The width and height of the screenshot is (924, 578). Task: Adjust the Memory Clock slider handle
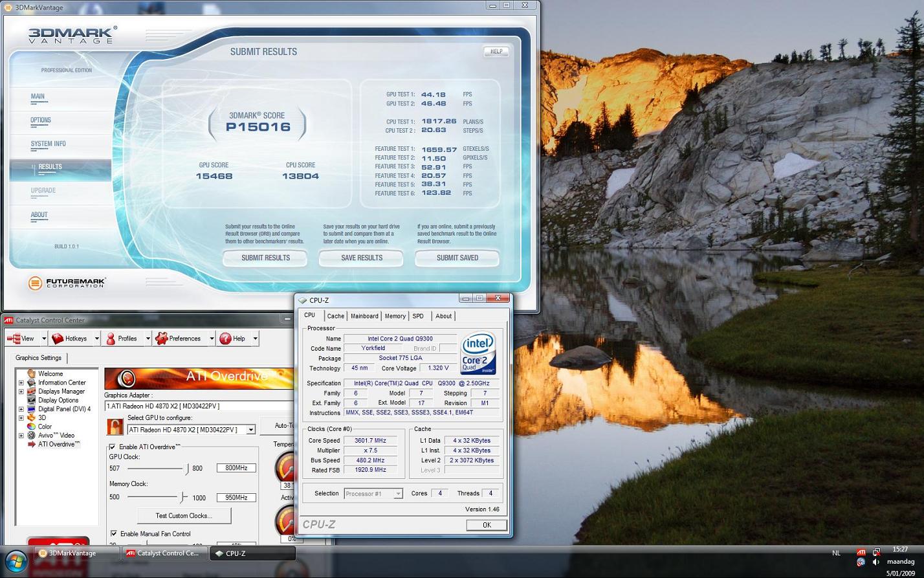pyautogui.click(x=183, y=497)
